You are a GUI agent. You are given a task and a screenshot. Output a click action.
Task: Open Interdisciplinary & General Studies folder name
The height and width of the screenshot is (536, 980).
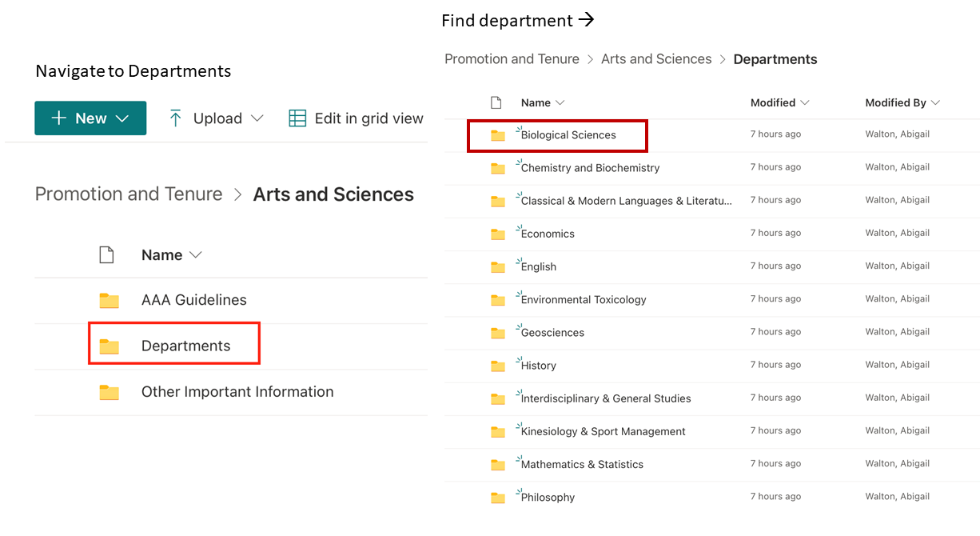tap(606, 398)
